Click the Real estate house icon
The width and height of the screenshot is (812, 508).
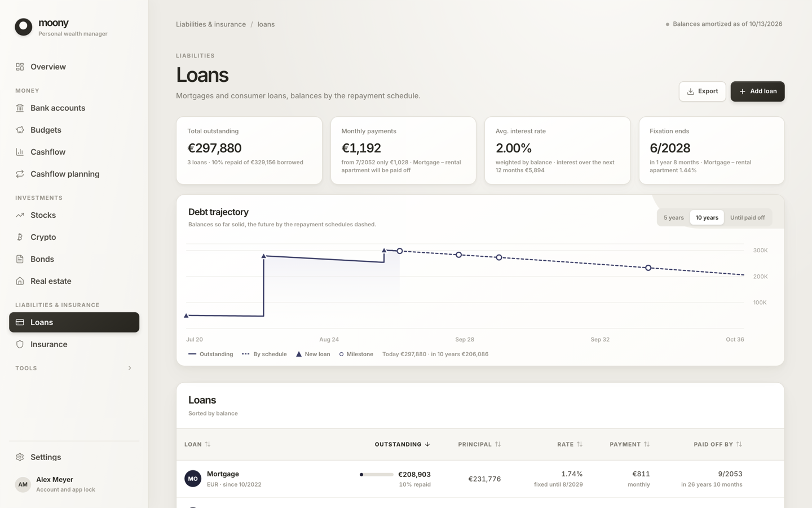20,281
